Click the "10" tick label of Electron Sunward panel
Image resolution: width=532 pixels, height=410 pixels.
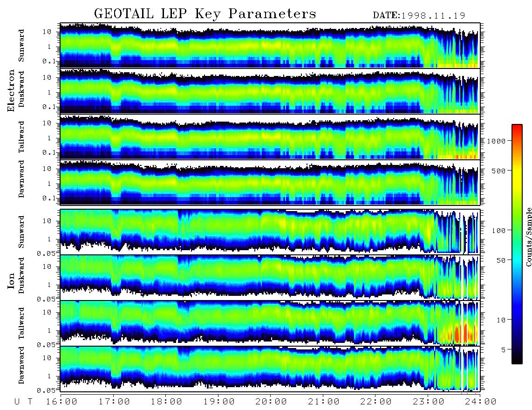(47, 32)
